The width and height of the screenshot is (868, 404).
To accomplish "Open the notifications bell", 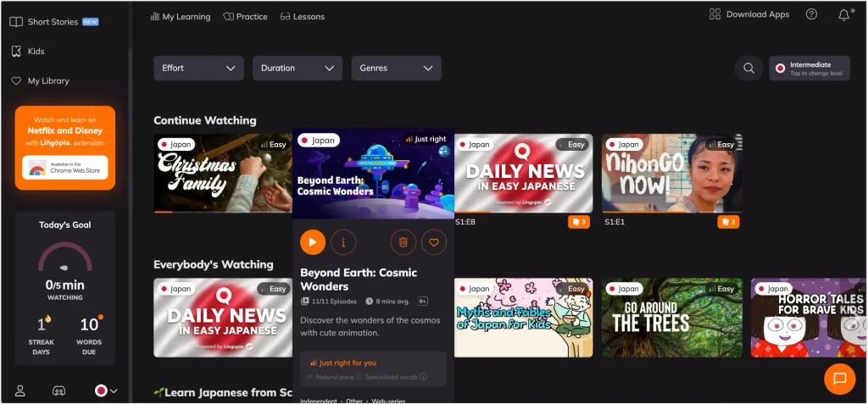I will (843, 15).
